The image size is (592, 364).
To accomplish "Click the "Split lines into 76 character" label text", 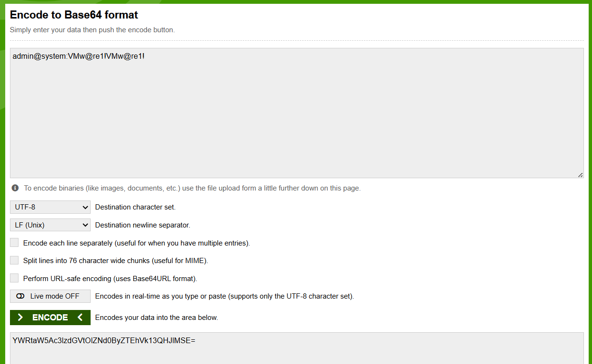I will [x=116, y=261].
